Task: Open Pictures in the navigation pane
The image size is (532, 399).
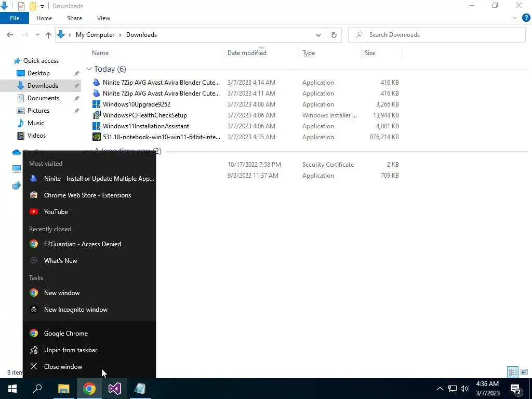Action: click(x=38, y=111)
